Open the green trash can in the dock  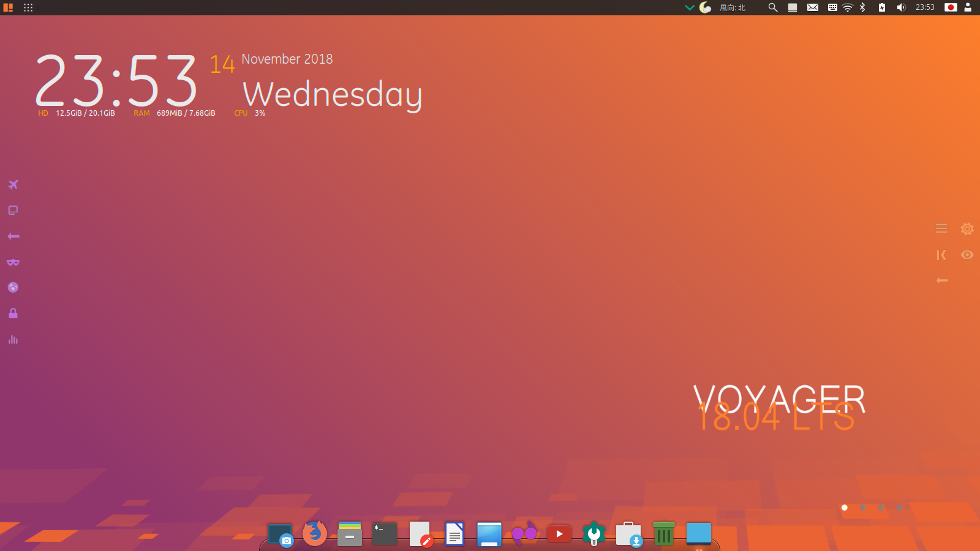click(x=664, y=534)
